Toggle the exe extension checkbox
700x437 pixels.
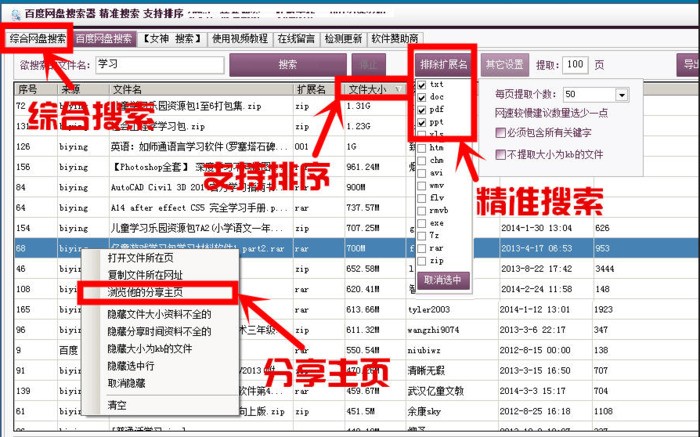pyautogui.click(x=421, y=223)
